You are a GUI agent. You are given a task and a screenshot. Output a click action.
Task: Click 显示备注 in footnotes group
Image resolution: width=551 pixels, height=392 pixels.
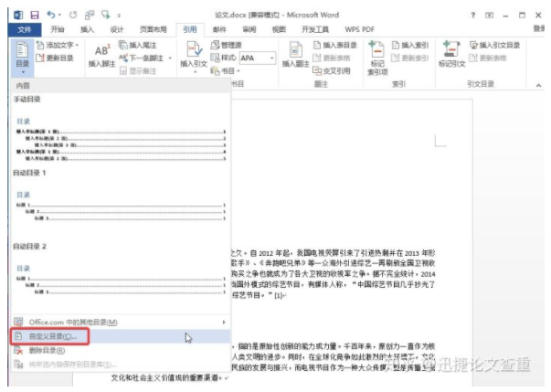(138, 71)
